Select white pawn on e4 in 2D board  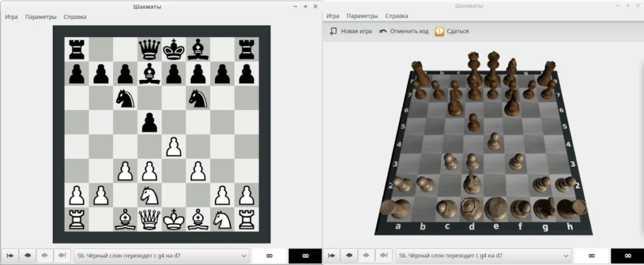tap(174, 147)
